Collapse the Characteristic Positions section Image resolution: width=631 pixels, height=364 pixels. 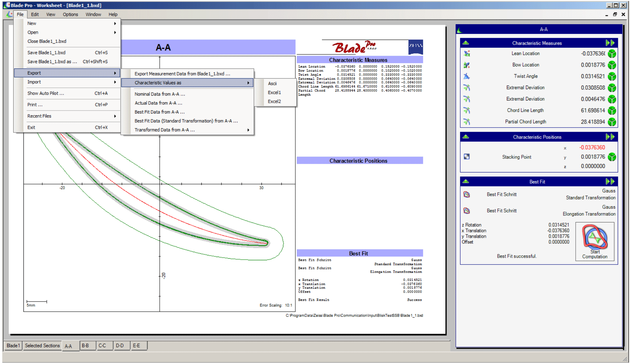pos(465,137)
